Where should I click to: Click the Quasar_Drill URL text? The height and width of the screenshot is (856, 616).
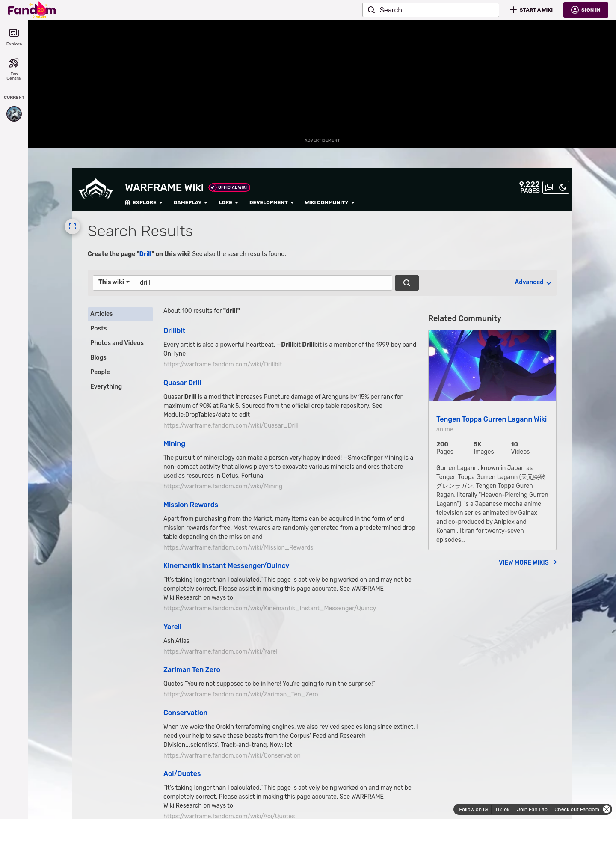click(x=231, y=425)
